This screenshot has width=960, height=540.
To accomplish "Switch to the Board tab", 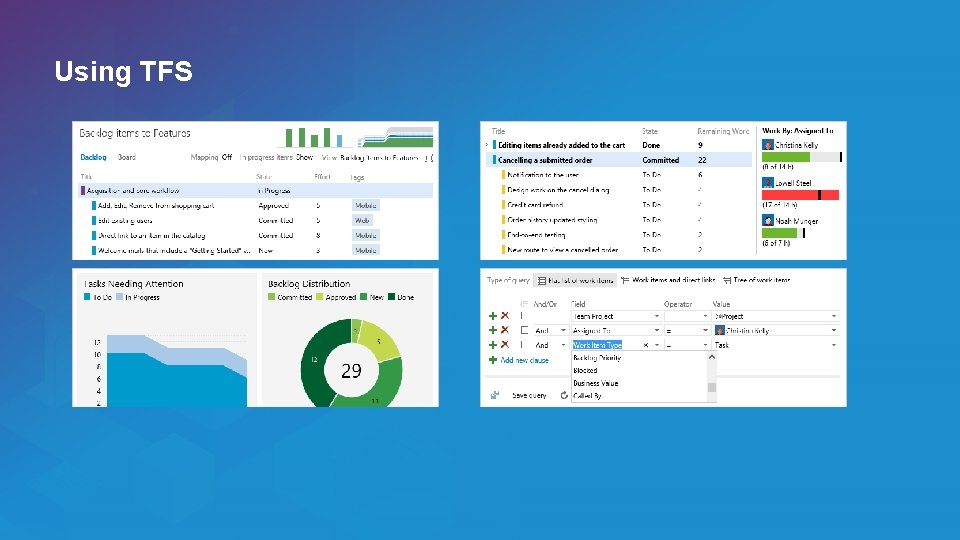I will click(x=127, y=157).
